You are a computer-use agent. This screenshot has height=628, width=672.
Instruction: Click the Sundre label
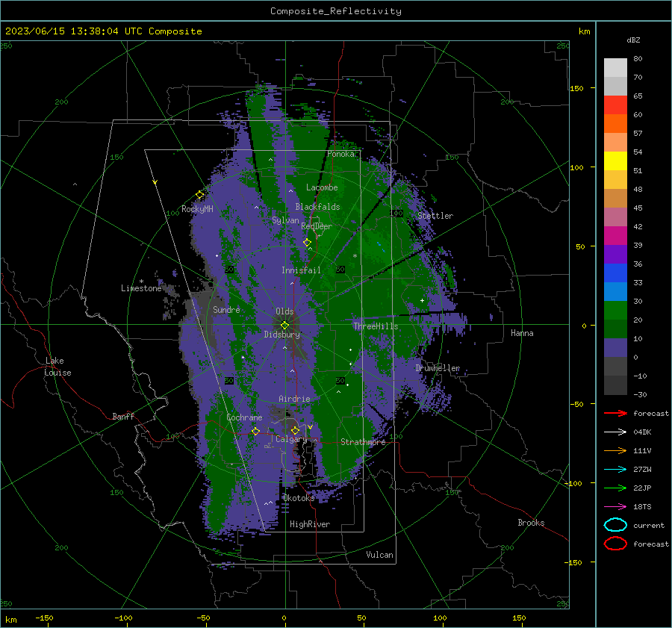(226, 309)
